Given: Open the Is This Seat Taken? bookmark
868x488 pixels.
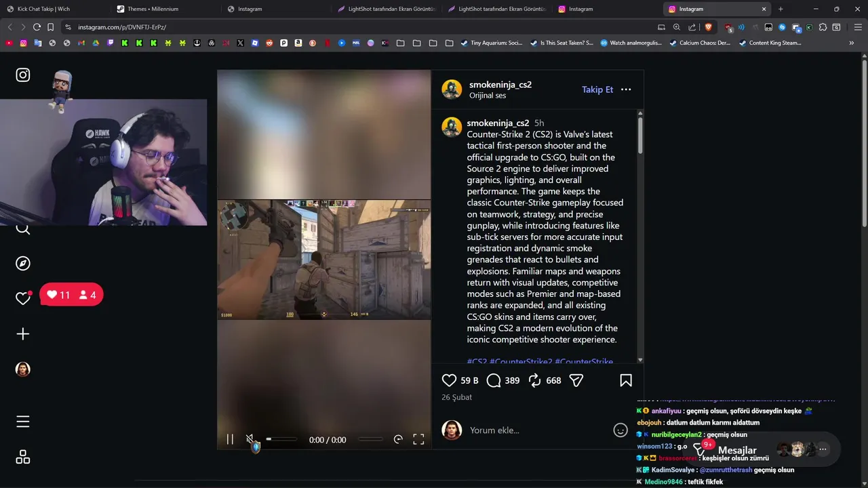Looking at the screenshot, I should coord(561,43).
